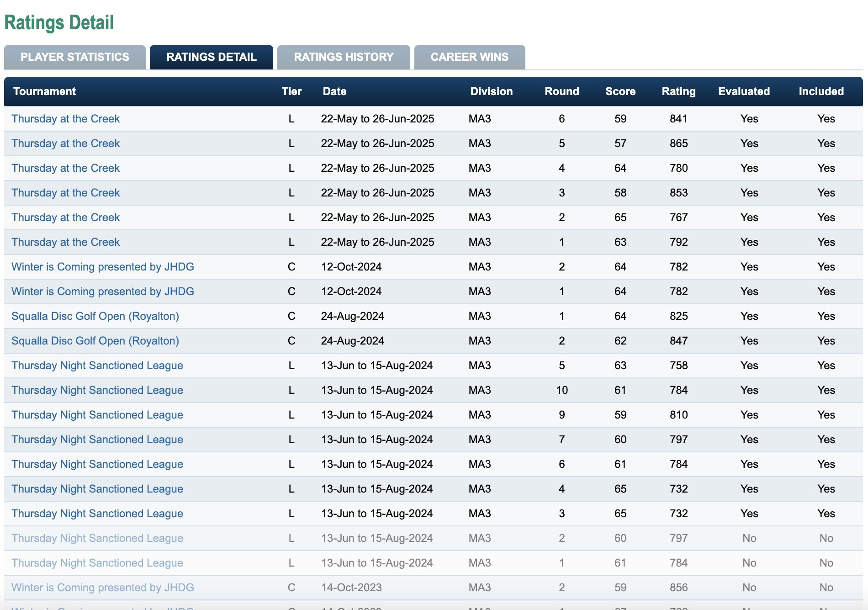This screenshot has height=610, width=868.
Task: Open Thursday at the Creek link rated 767
Action: (65, 217)
